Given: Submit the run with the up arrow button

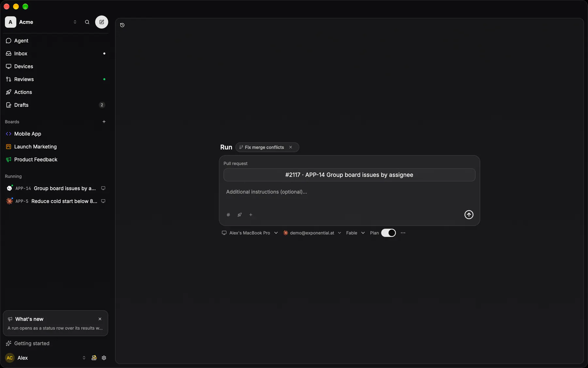Looking at the screenshot, I should click(x=469, y=215).
